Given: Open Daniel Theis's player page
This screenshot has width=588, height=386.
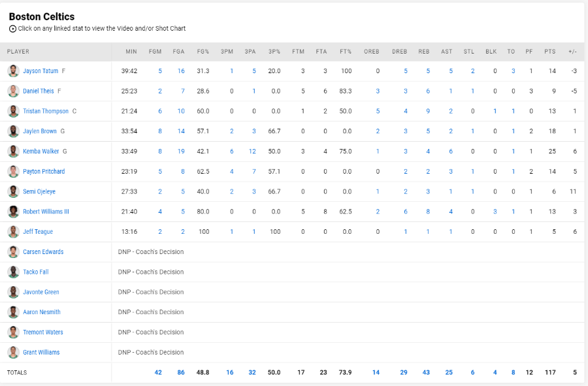Looking at the screenshot, I should point(39,91).
